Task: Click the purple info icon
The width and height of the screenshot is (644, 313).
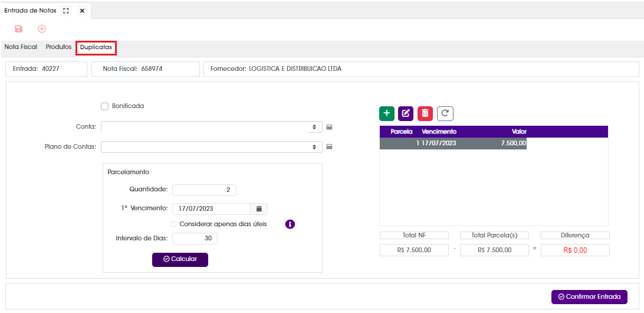Action: tap(290, 224)
